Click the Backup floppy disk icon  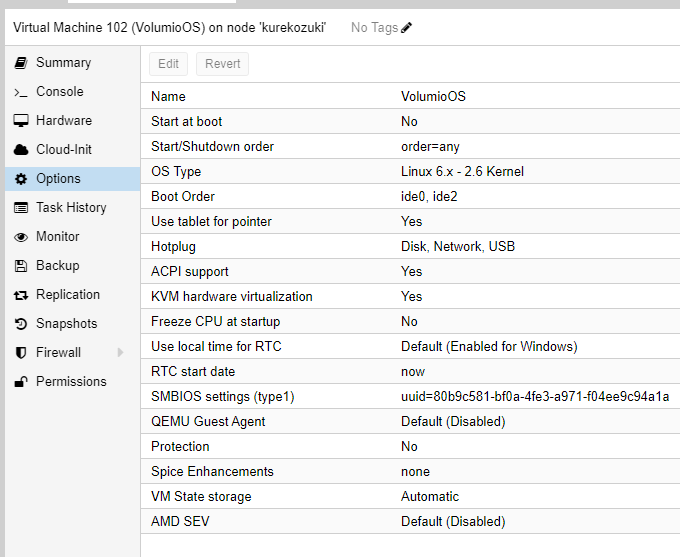pos(20,266)
